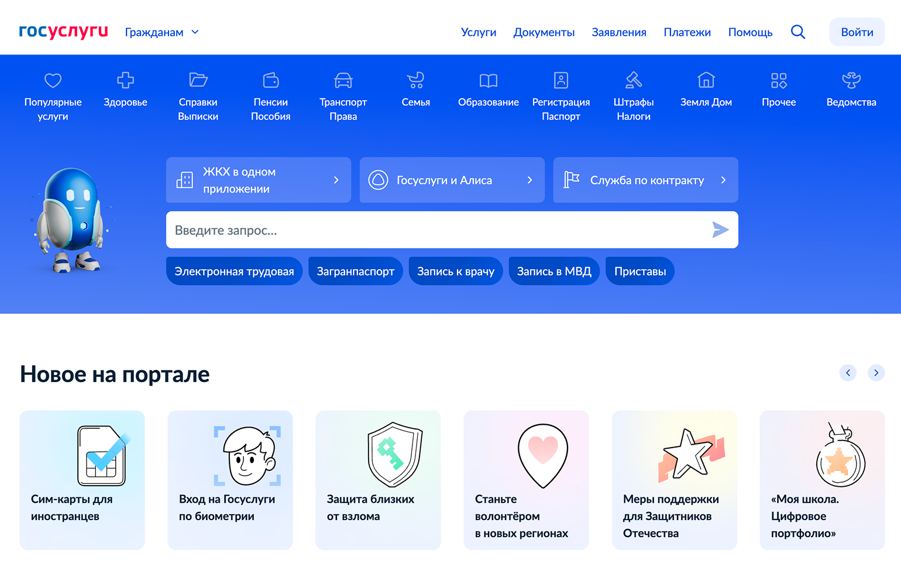Screen dimensions: 901x588
Task: Open Станьте волонтёром в новых регионах card
Action: [x=526, y=480]
